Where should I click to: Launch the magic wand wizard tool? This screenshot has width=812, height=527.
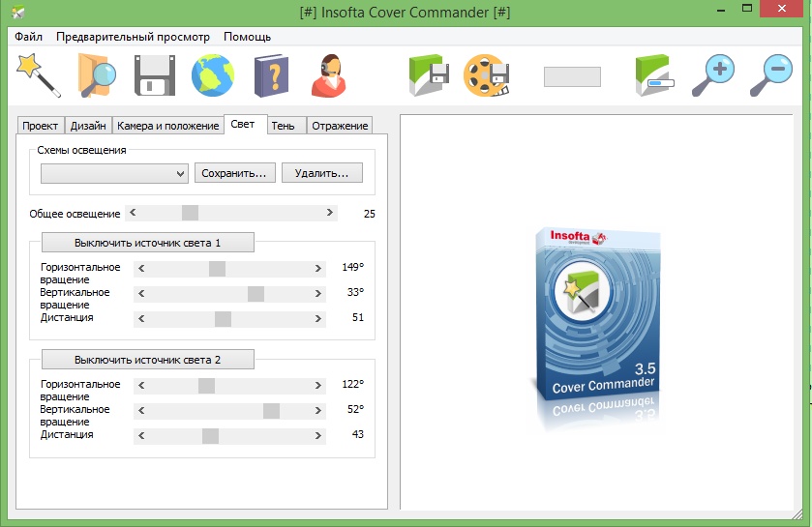coord(39,75)
